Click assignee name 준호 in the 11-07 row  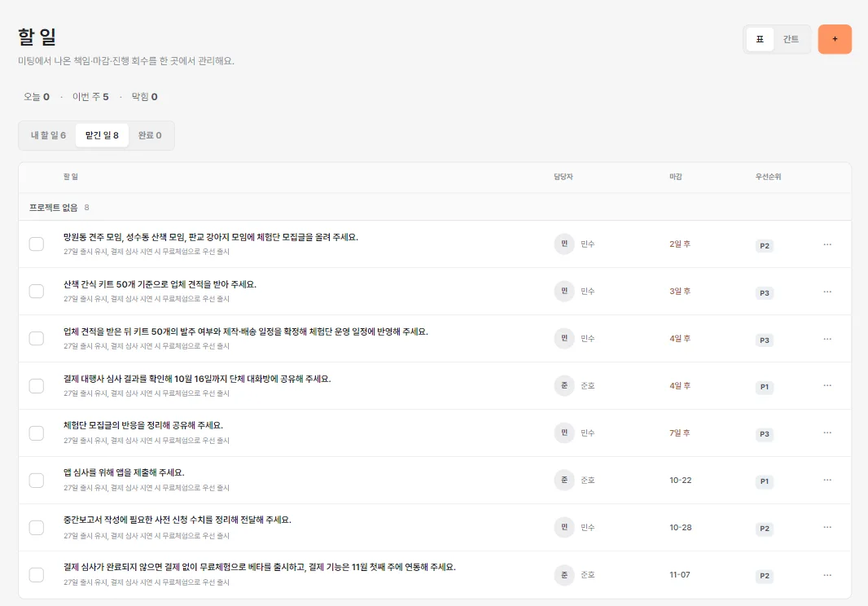tap(587, 575)
